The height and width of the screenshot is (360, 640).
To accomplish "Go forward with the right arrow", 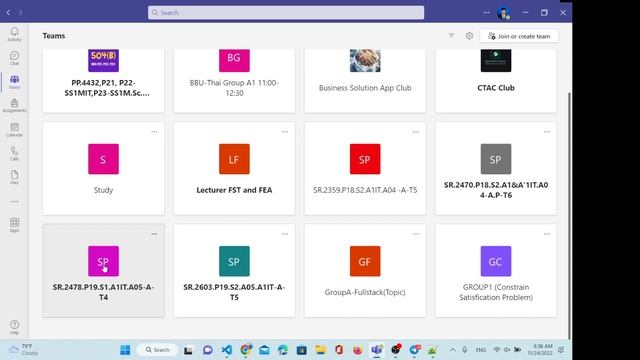I will pos(20,13).
